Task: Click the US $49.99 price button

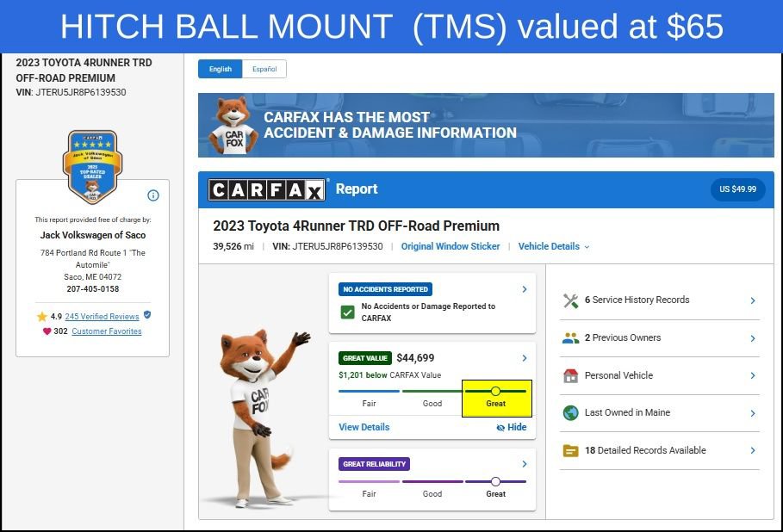Action: (737, 189)
